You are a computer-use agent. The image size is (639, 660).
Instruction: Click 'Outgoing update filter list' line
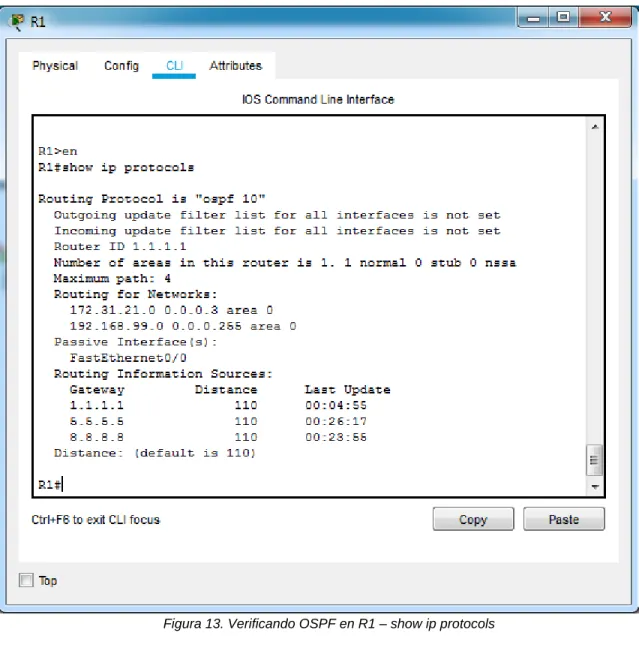tap(277, 215)
